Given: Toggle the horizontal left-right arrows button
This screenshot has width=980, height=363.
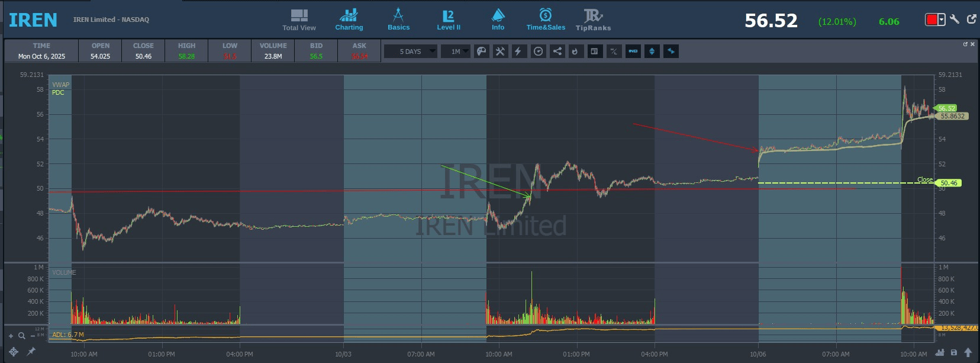Looking at the screenshot, I should click(670, 52).
